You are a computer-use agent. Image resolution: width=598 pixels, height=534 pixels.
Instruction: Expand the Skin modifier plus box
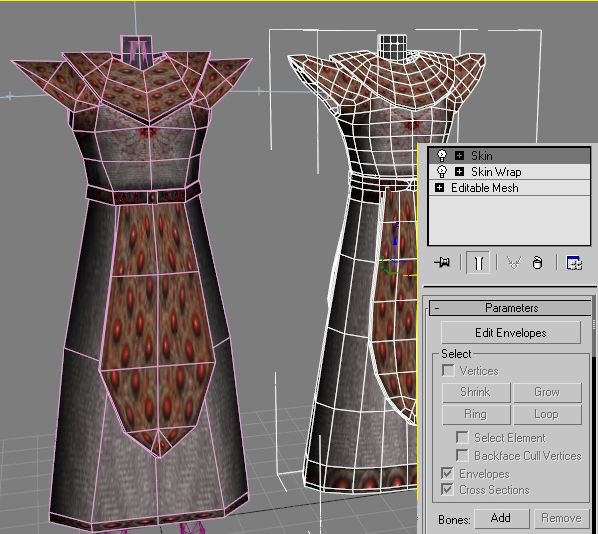point(459,156)
